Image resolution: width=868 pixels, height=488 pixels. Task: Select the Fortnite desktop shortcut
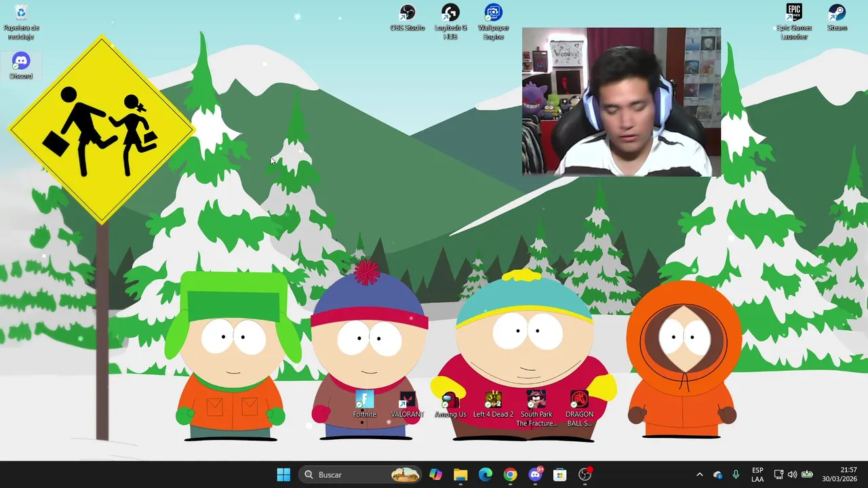tap(364, 405)
